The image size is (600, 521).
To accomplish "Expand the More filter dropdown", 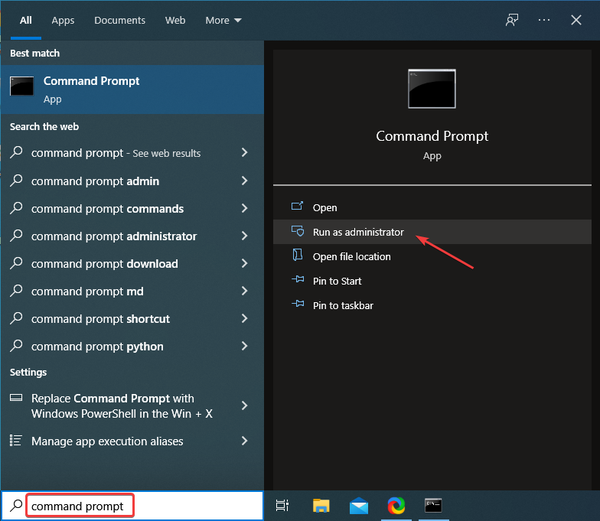I will [223, 20].
